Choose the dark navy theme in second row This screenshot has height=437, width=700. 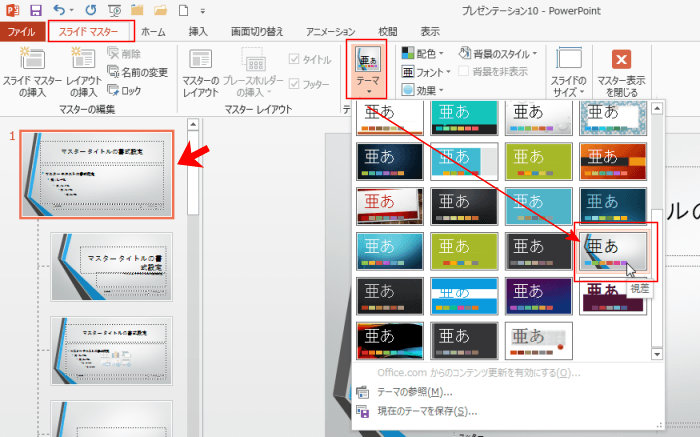[390, 162]
